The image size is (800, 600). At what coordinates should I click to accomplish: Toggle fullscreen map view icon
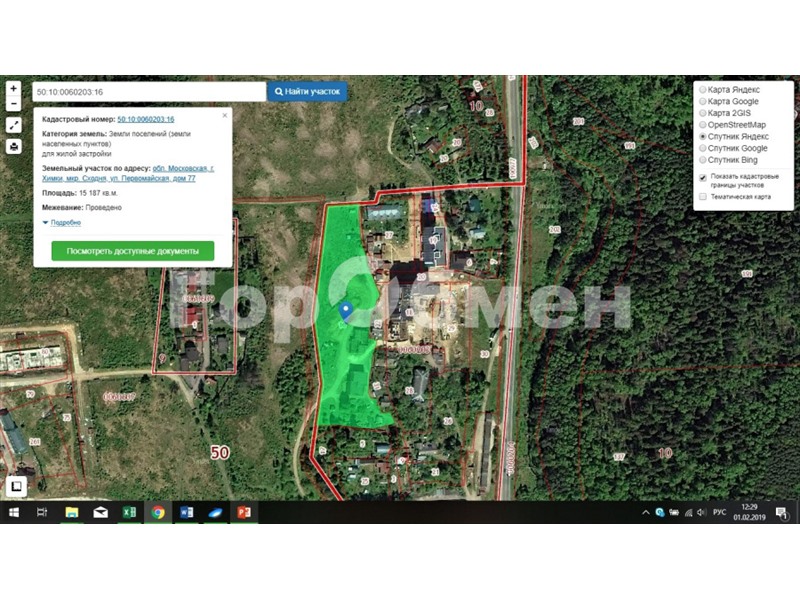tap(14, 125)
